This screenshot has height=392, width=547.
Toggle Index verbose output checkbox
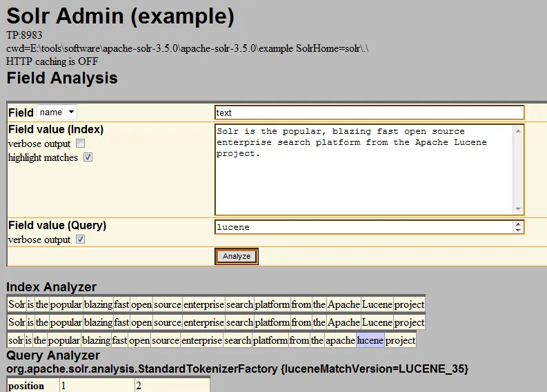click(81, 144)
